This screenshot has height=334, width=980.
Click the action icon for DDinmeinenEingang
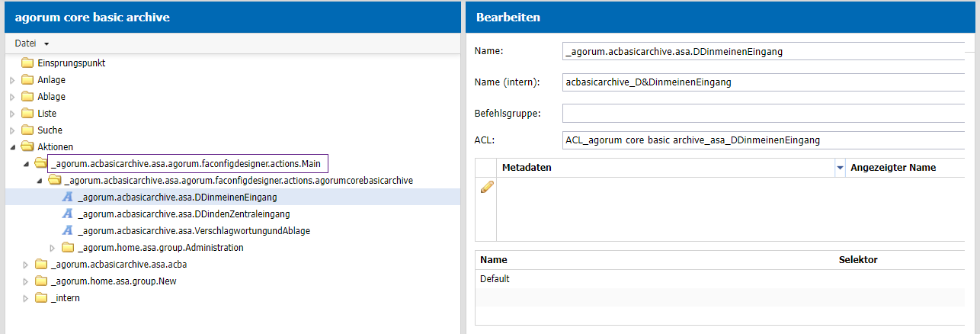click(68, 197)
